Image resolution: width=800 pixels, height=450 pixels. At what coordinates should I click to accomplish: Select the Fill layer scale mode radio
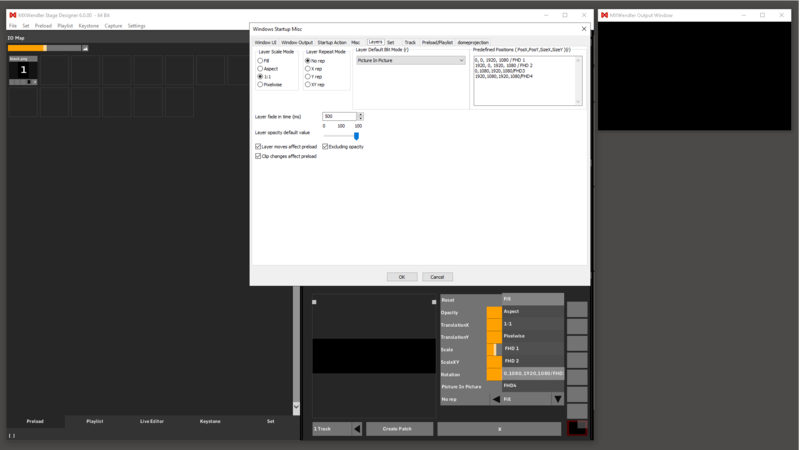[261, 61]
